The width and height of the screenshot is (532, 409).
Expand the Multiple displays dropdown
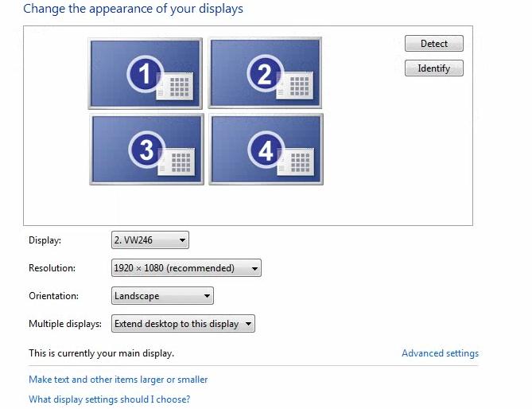click(183, 324)
